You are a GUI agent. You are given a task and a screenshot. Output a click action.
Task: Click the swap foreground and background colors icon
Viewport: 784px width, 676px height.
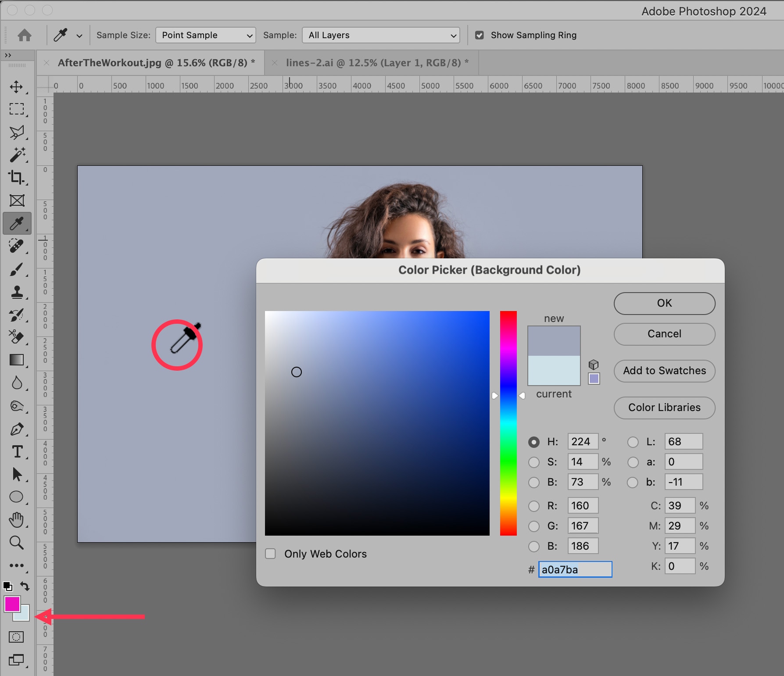tap(25, 586)
